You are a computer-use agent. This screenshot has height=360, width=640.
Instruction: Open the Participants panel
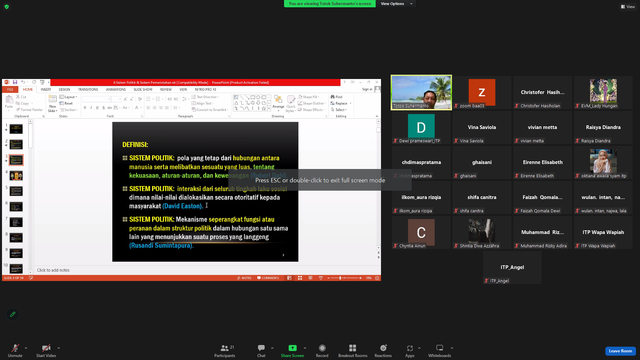point(224,350)
